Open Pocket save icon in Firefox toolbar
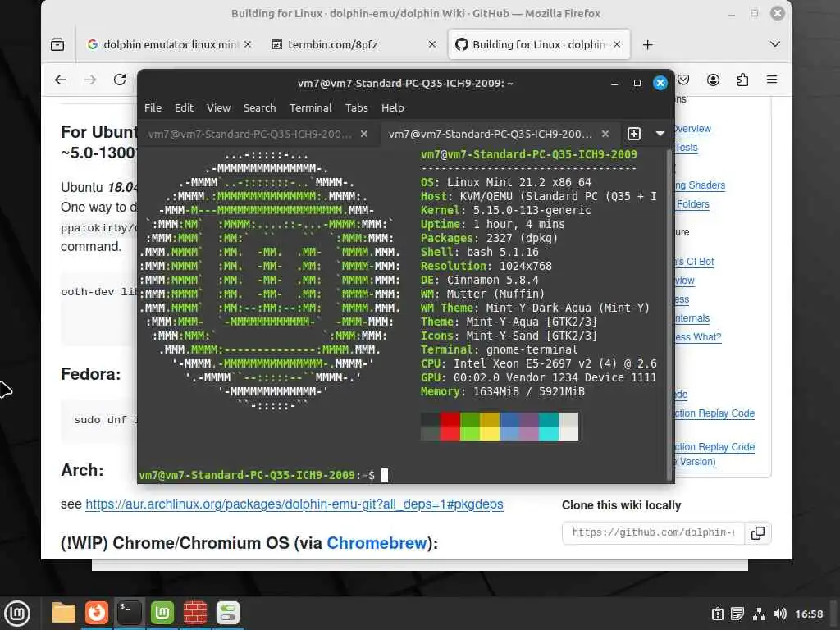This screenshot has height=630, width=840. point(683,80)
